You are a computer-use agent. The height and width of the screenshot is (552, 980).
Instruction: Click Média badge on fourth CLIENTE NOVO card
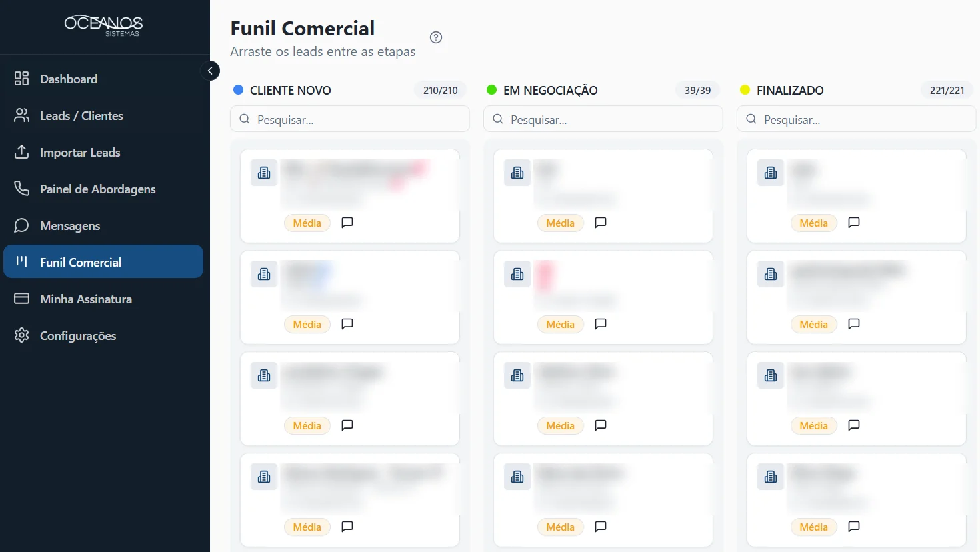pyautogui.click(x=307, y=527)
